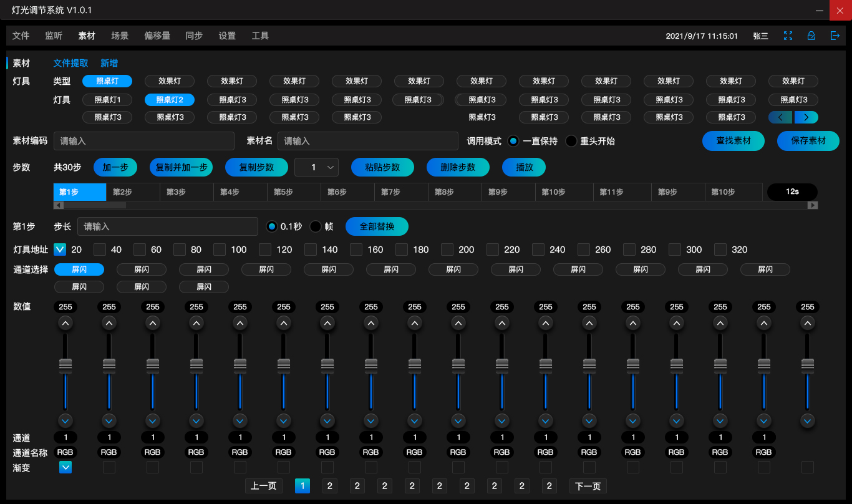
Task: Click up arrow above the last fader
Action: (x=808, y=323)
